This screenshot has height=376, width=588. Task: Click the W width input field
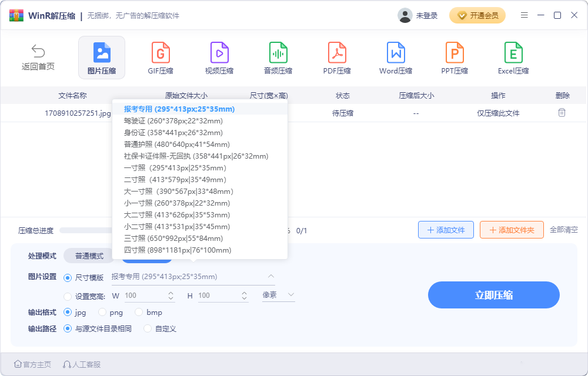(x=144, y=296)
